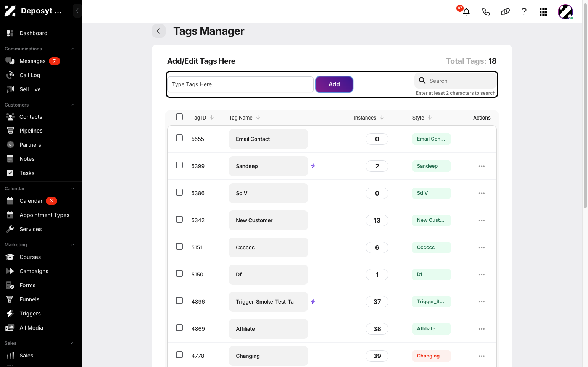Sort by the Tag Name column header

click(245, 118)
